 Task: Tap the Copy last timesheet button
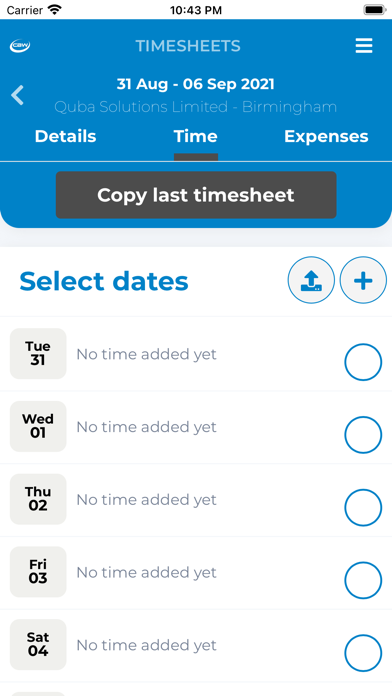click(196, 195)
